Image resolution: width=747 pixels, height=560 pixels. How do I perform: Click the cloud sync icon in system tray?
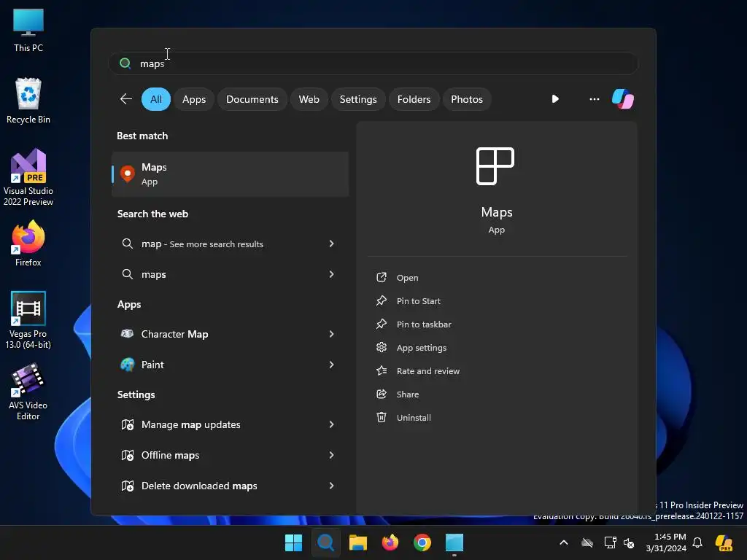(587, 542)
